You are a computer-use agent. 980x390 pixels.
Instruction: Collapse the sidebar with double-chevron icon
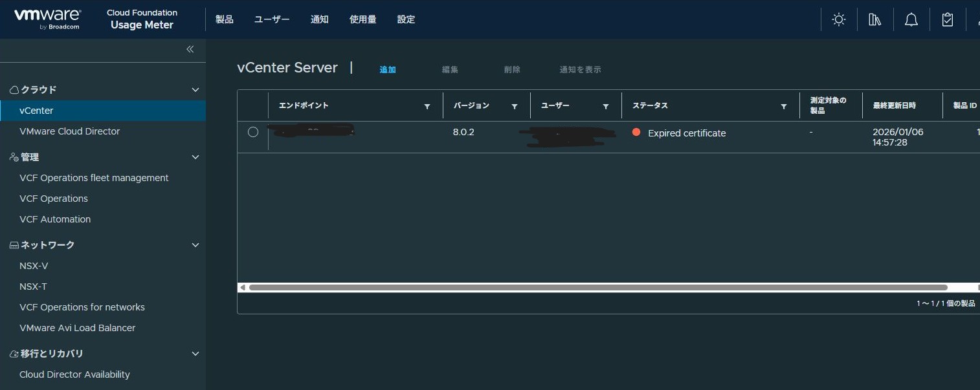point(190,49)
